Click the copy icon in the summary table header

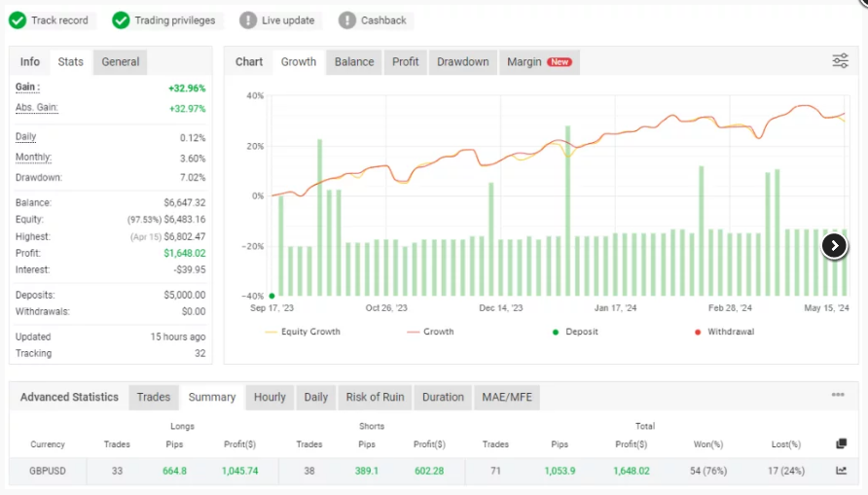pos(842,443)
